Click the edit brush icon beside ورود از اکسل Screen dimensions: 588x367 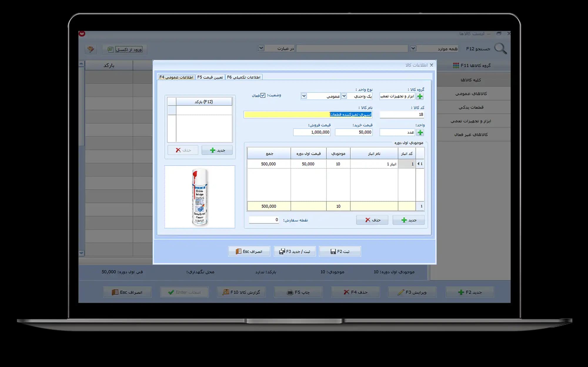pos(91,49)
